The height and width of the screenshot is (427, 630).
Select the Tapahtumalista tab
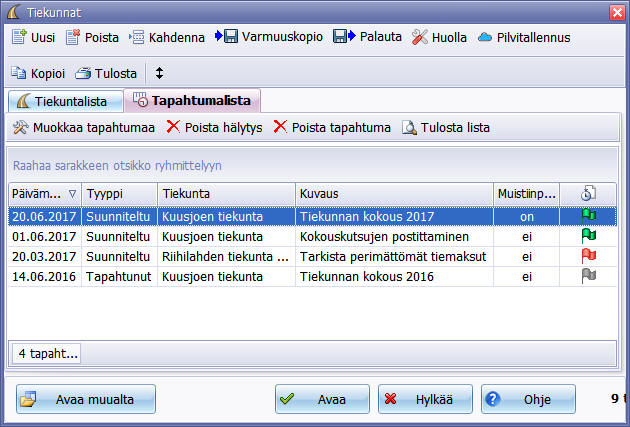(192, 100)
